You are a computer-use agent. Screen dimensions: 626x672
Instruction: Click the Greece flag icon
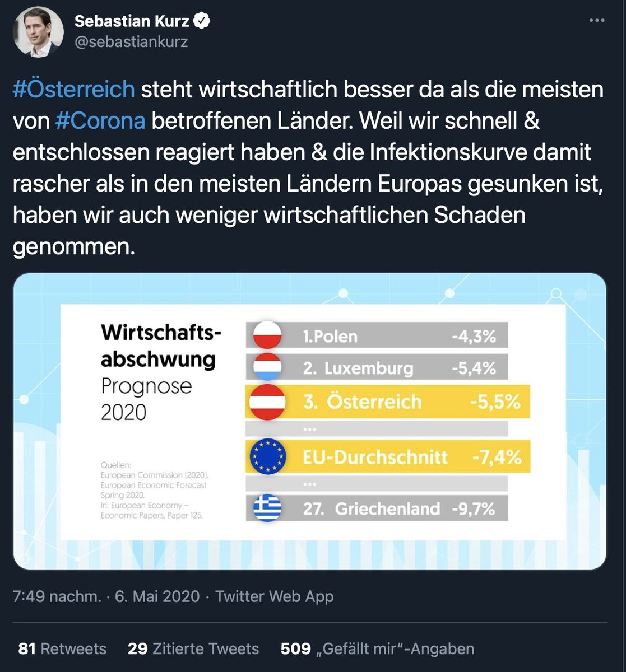[267, 508]
